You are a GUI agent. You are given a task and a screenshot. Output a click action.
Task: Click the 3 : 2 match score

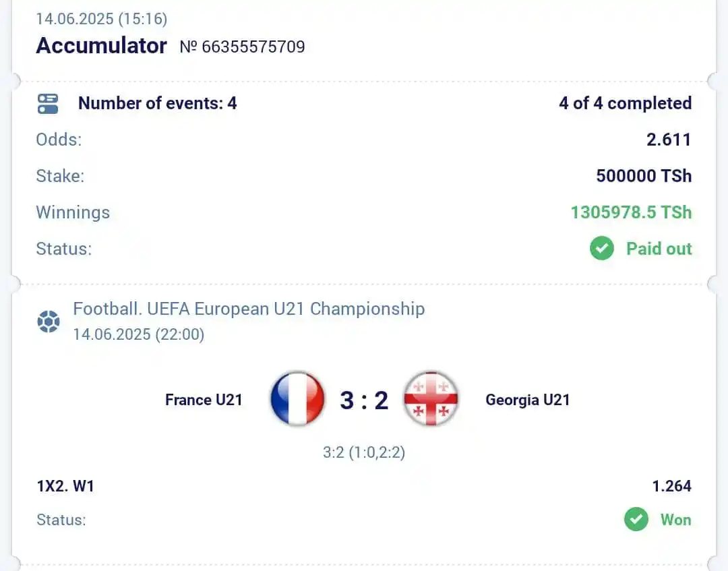click(364, 400)
